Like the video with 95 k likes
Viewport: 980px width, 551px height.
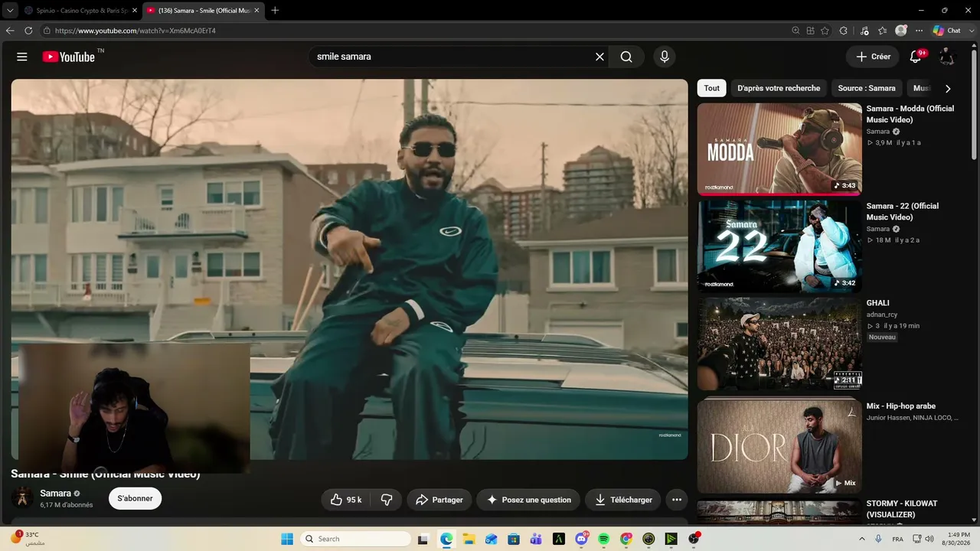point(345,500)
